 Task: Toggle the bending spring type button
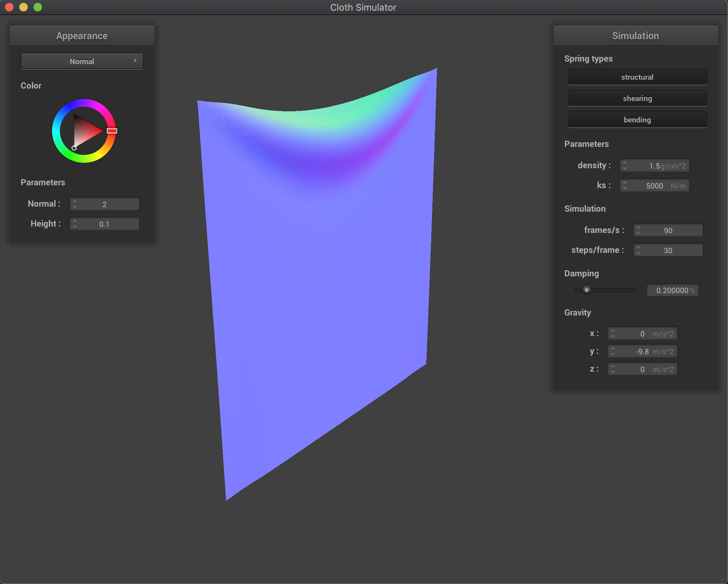click(637, 120)
